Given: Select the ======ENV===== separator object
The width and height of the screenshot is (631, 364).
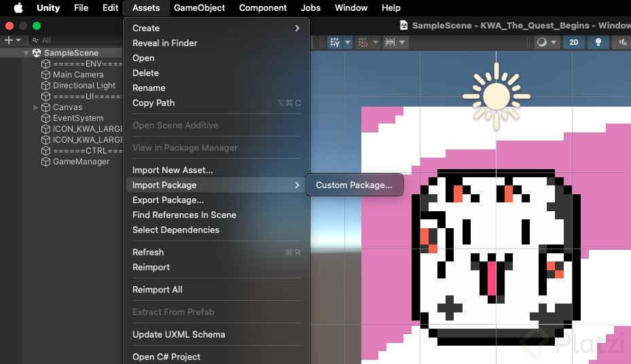Looking at the screenshot, I should (88, 64).
